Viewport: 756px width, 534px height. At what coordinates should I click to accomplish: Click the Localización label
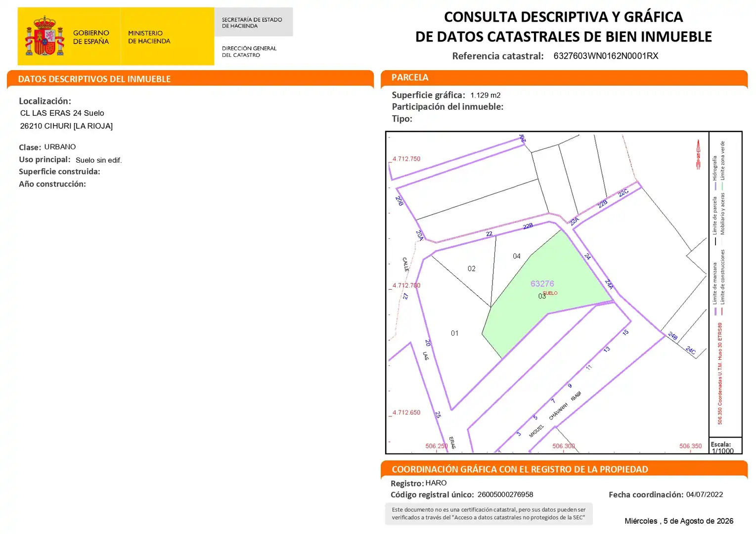[x=45, y=101]
